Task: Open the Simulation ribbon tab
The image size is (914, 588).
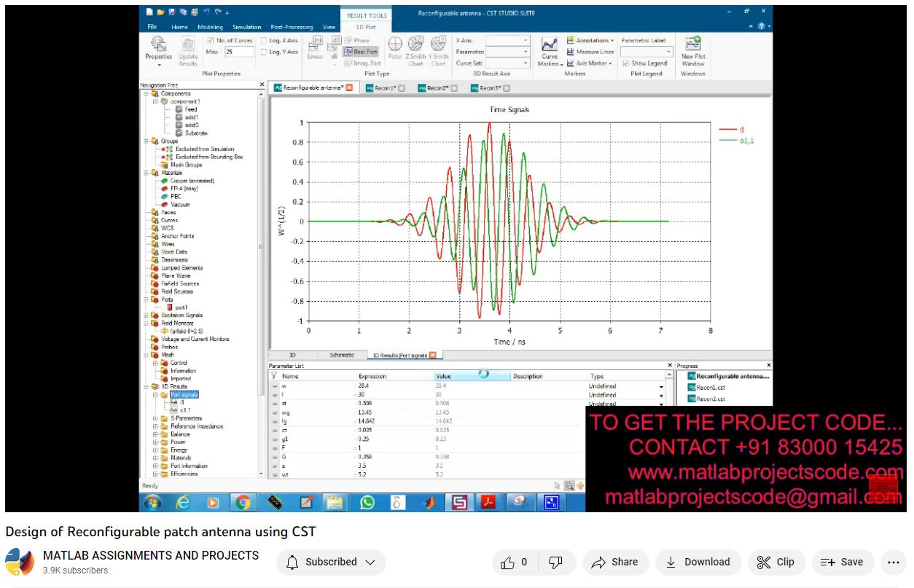Action: coord(246,27)
